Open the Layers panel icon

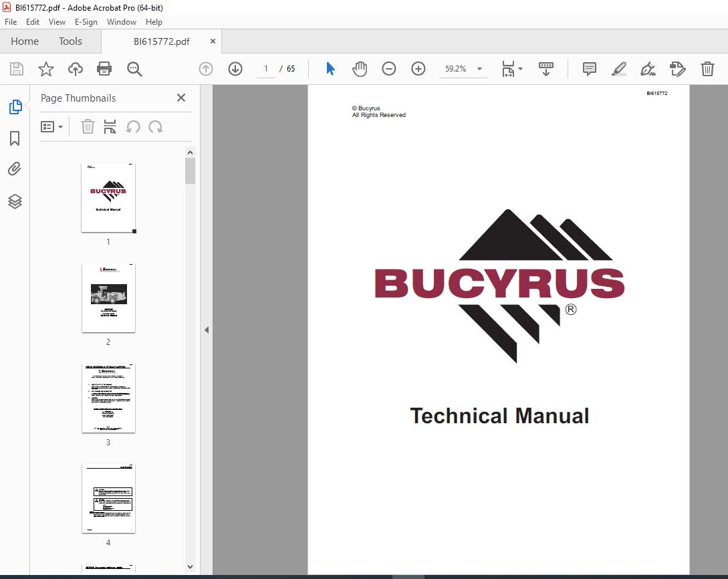click(x=15, y=201)
